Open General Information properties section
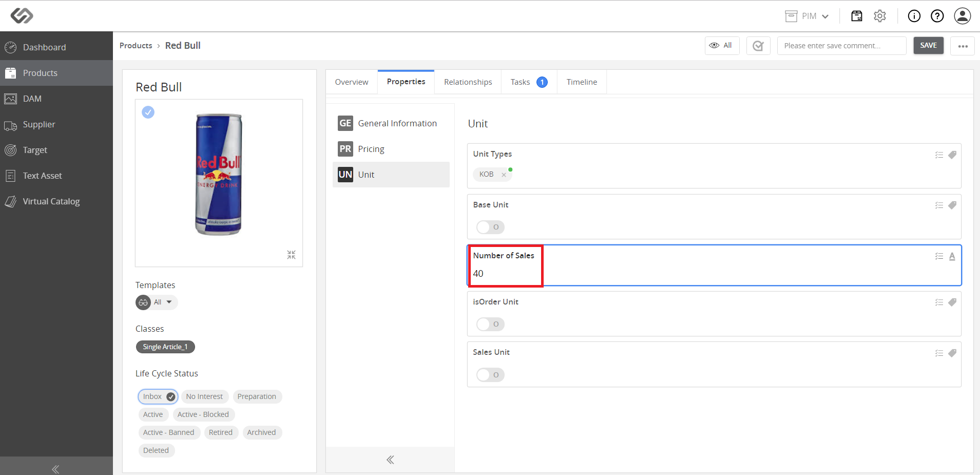This screenshot has width=980, height=475. pyautogui.click(x=391, y=123)
